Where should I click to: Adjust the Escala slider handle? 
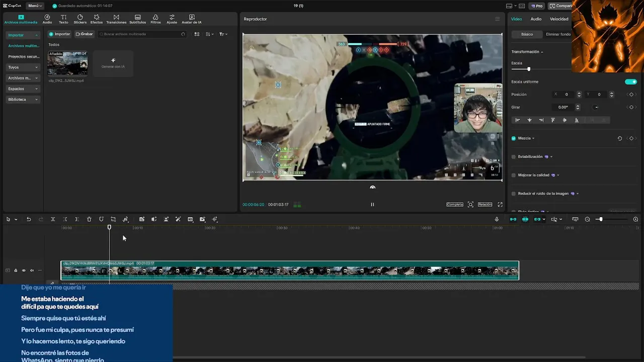(529, 69)
